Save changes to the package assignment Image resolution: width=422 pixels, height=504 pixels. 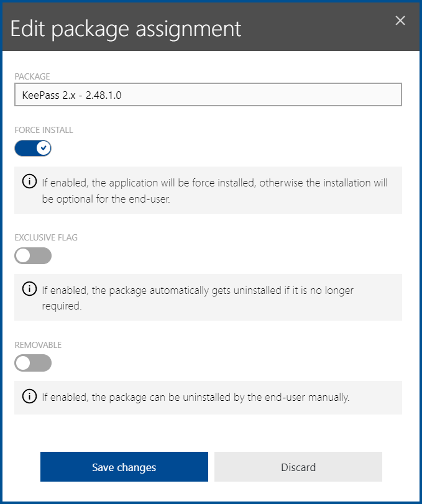124,467
